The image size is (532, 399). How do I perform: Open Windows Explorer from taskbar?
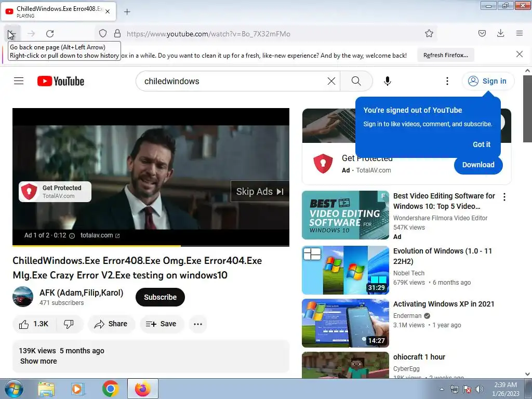click(x=46, y=389)
